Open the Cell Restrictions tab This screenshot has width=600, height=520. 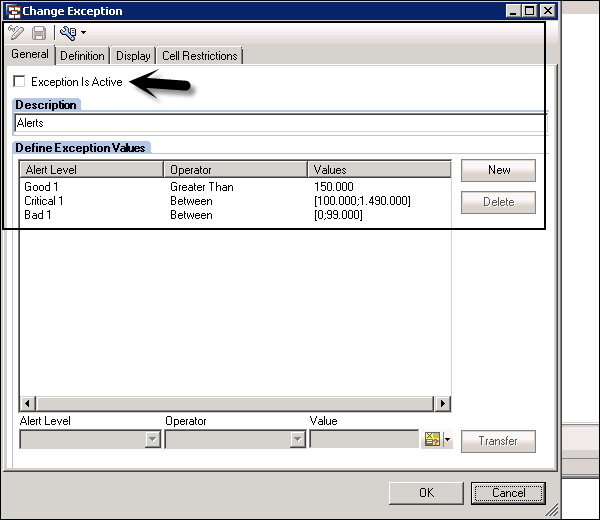tap(199, 56)
